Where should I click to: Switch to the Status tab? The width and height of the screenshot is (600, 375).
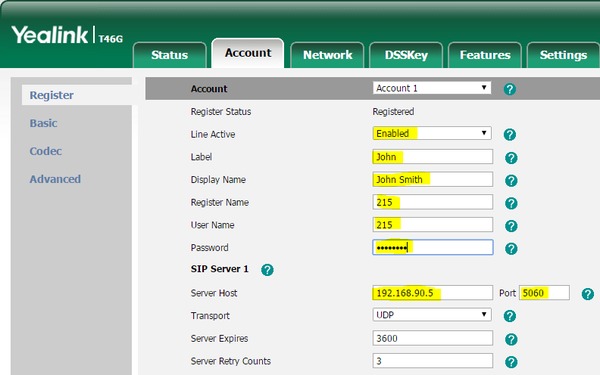[x=170, y=55]
